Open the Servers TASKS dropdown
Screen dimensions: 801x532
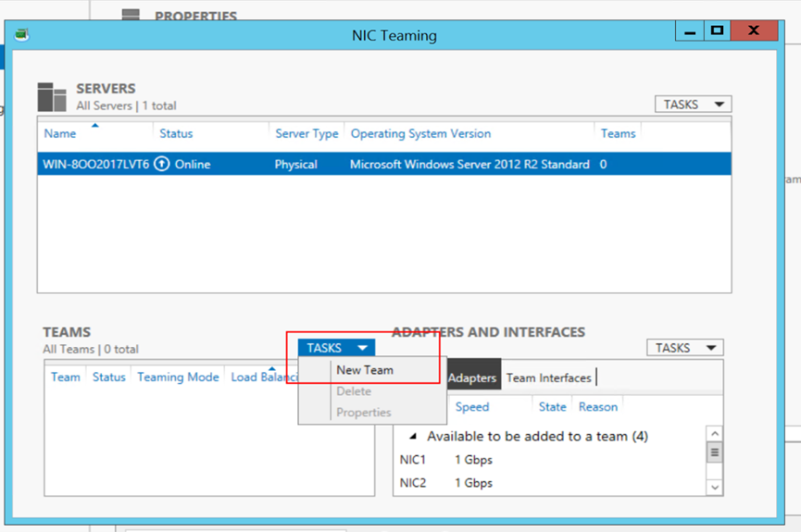(x=693, y=105)
